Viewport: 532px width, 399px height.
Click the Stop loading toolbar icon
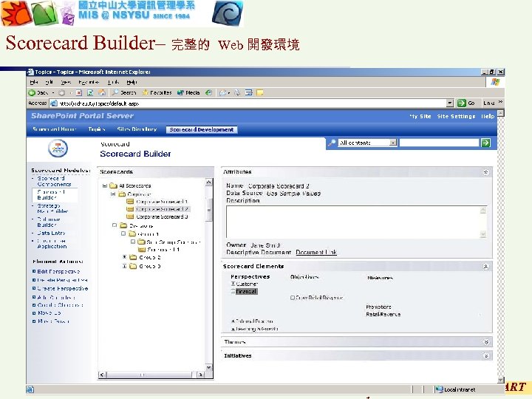79,92
